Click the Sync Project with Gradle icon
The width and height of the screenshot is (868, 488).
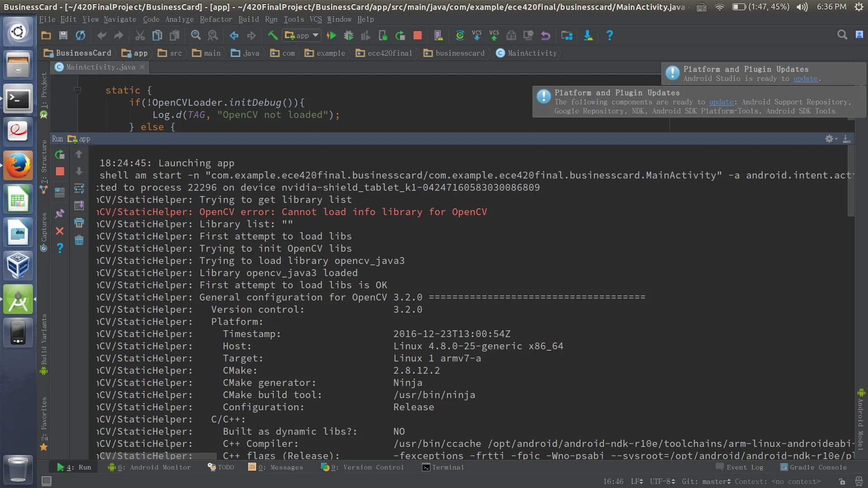[x=460, y=35]
